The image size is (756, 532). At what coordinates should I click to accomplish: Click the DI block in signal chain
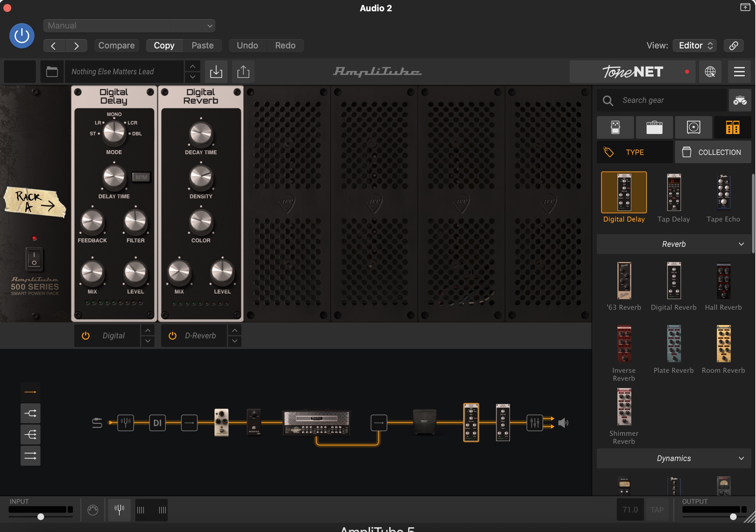[157, 423]
